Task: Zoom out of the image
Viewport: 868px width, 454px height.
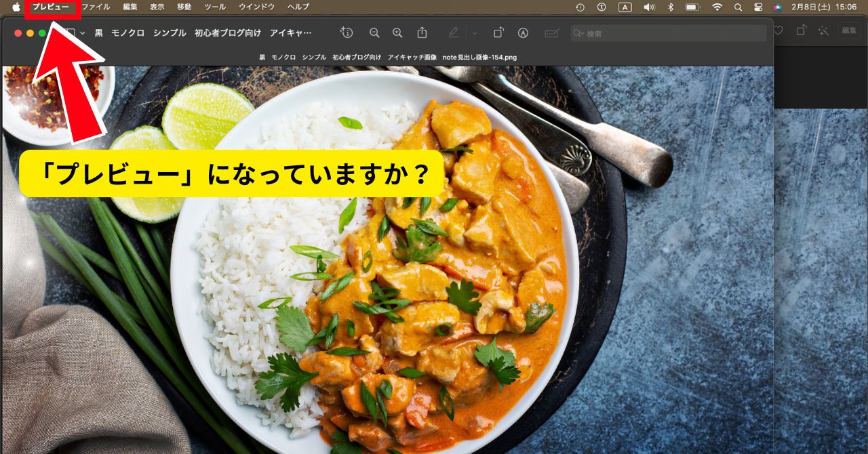Action: [x=374, y=33]
